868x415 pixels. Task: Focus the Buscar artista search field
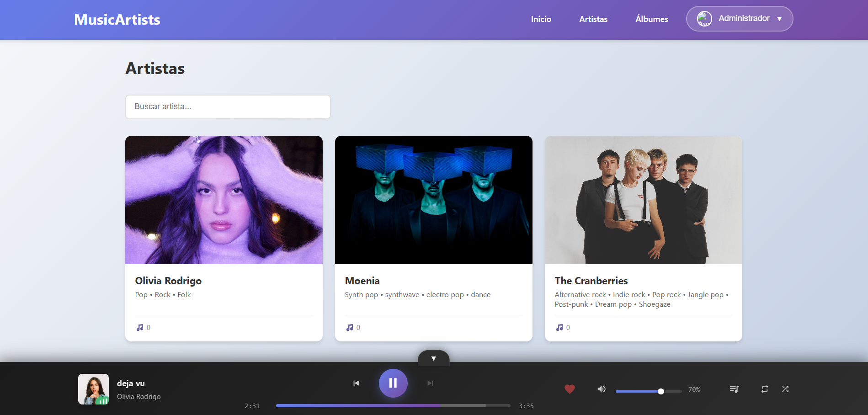coord(228,107)
